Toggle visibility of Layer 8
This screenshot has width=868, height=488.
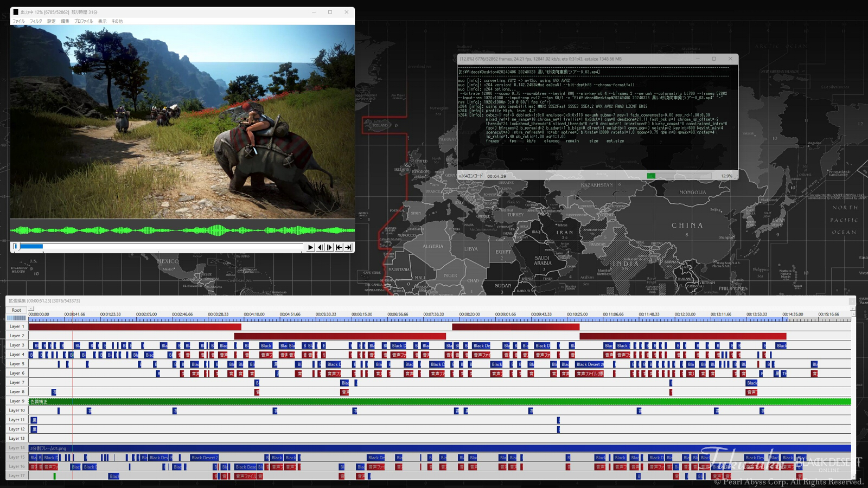pos(16,391)
